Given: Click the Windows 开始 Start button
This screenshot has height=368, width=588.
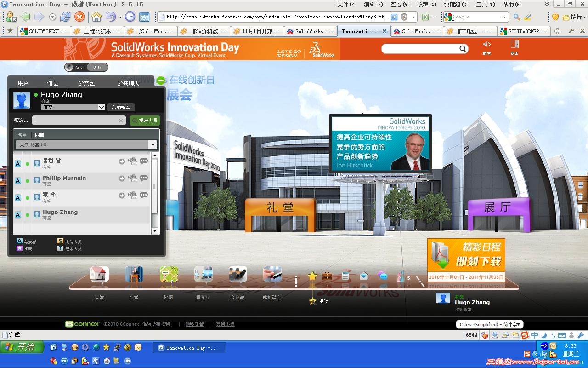Looking at the screenshot, I should point(22,347).
